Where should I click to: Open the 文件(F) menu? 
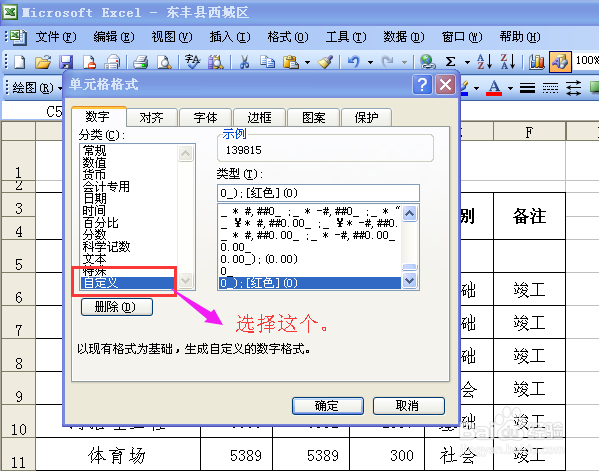56,37
